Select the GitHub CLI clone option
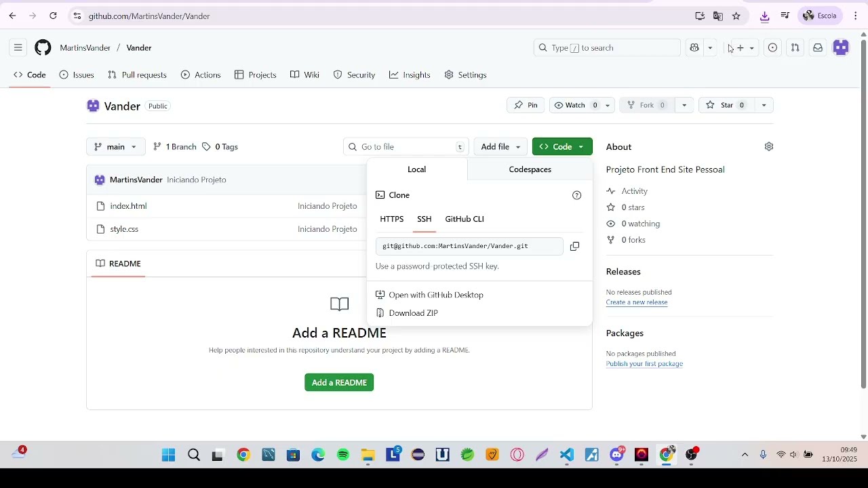 tap(465, 219)
